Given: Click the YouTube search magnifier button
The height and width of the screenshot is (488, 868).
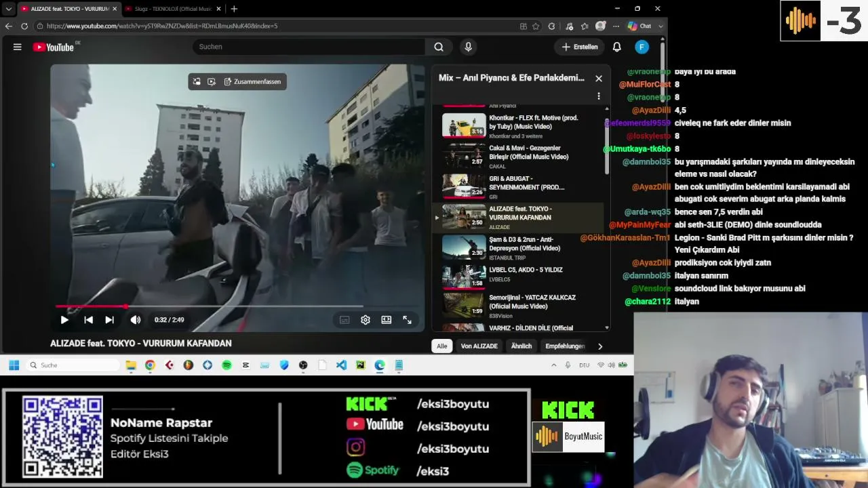Looking at the screenshot, I should point(439,47).
